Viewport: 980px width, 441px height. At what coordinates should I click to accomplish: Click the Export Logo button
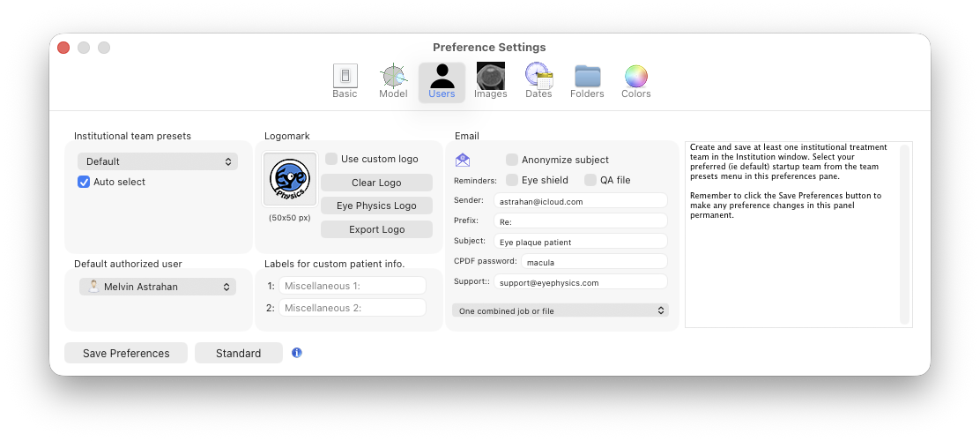click(376, 229)
